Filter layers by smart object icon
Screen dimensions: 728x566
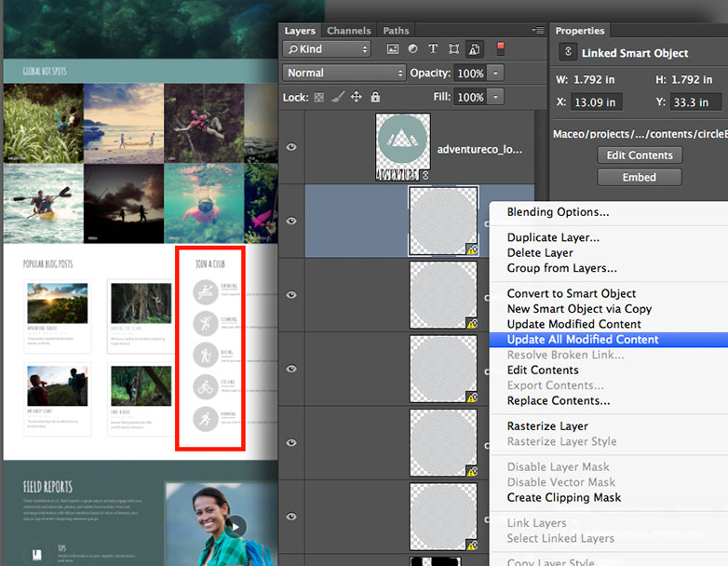click(x=474, y=48)
